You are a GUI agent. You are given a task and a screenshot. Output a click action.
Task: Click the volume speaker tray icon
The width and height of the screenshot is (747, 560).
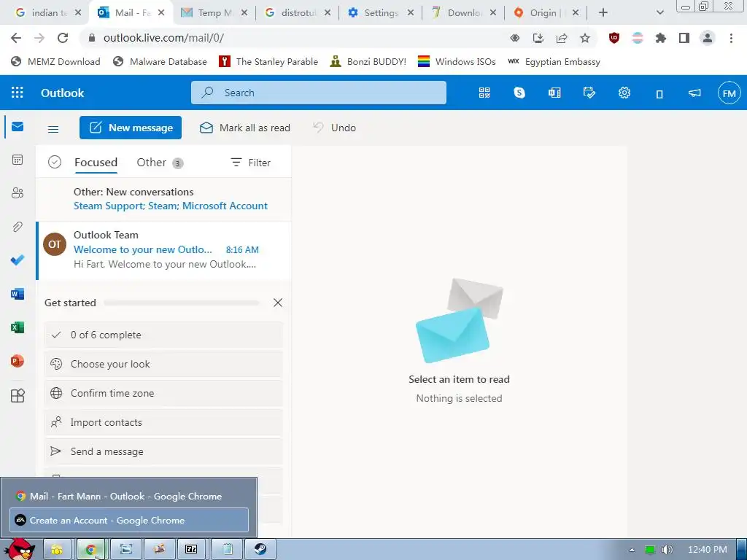(x=667, y=550)
